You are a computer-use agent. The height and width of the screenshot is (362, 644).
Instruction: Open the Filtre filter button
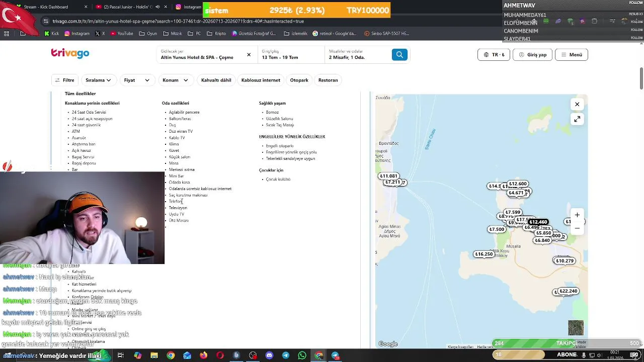pyautogui.click(x=64, y=80)
